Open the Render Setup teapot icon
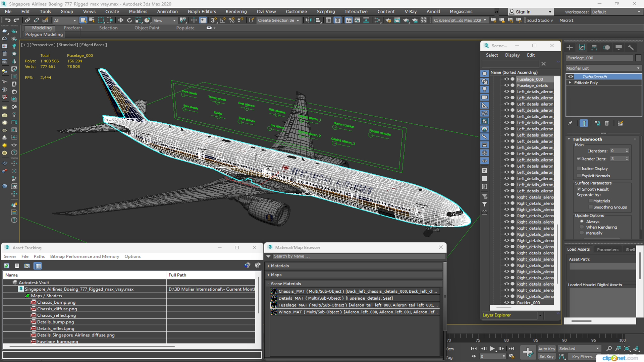The image size is (644, 362). [388, 20]
